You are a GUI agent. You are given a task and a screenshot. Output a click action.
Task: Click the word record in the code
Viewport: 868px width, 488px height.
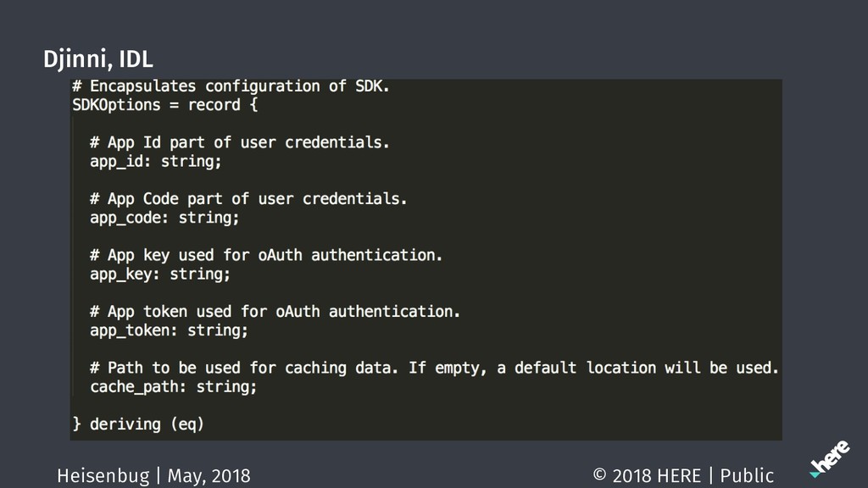[x=214, y=104]
